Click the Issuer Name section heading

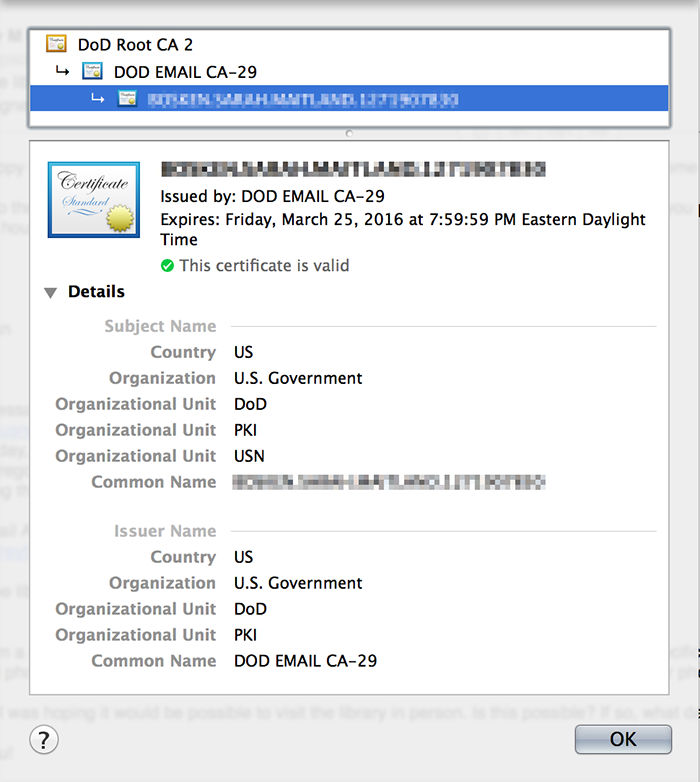pos(166,531)
